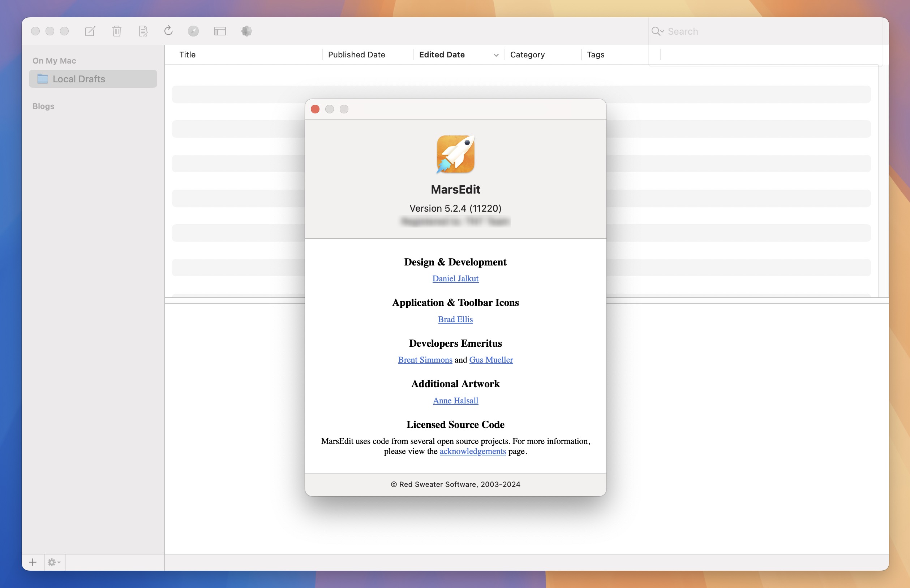910x588 pixels.
Task: Toggle the preview layout icon
Action: coord(220,31)
